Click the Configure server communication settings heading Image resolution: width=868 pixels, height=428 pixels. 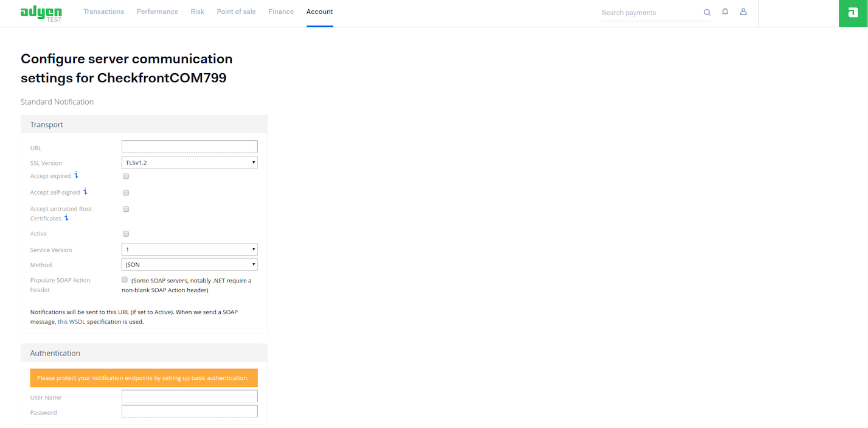coord(127,68)
